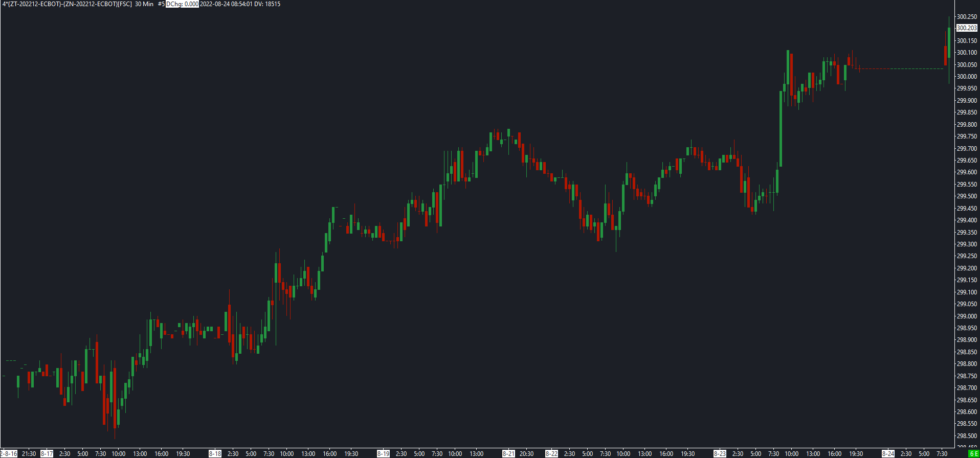Click the 299.500 price scale label
This screenshot has height=458, width=980.
coord(967,196)
